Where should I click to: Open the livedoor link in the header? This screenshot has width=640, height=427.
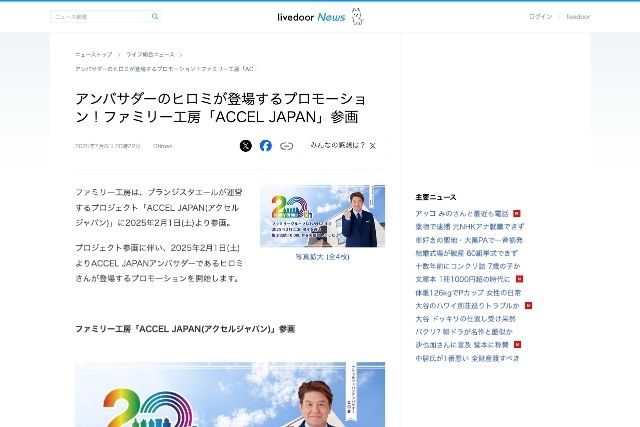(x=578, y=17)
